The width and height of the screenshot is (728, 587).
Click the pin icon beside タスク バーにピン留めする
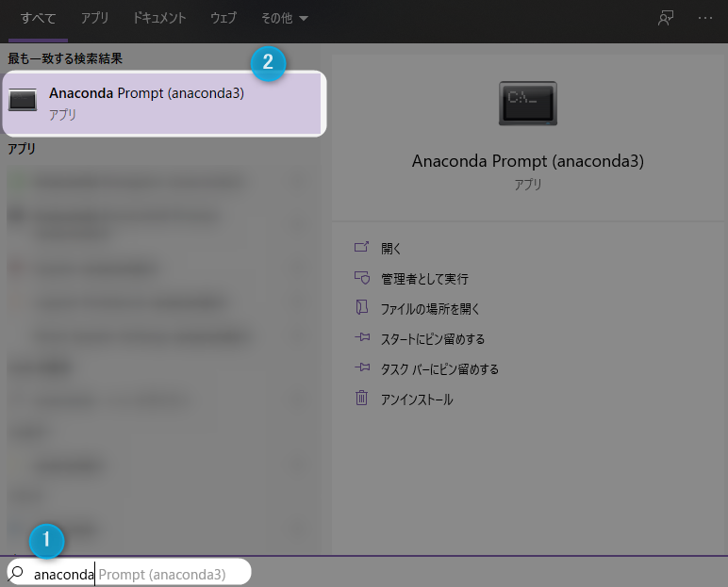point(362,367)
